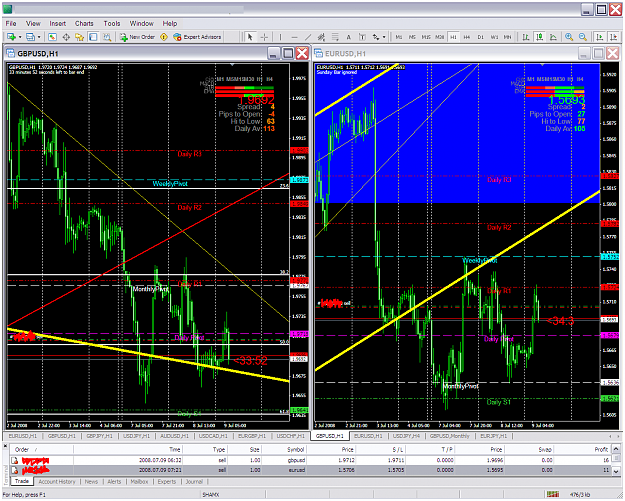This screenshot has height=501, width=625.
Task: Open the Strategy Tester magnifier icon
Action: (x=107, y=37)
